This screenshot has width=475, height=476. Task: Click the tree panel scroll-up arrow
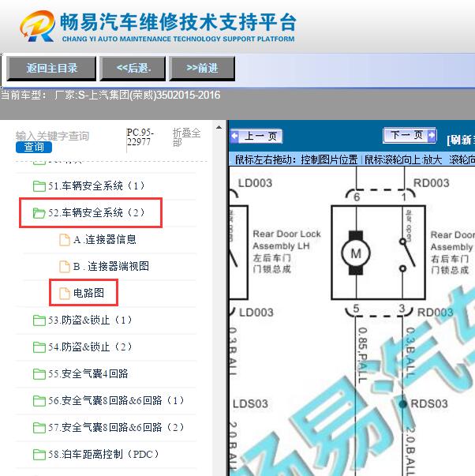(219, 128)
